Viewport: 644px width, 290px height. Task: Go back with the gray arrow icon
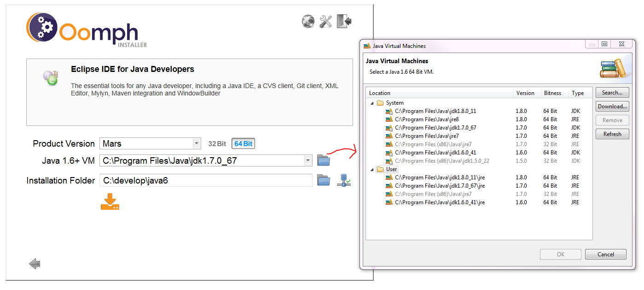[35, 264]
